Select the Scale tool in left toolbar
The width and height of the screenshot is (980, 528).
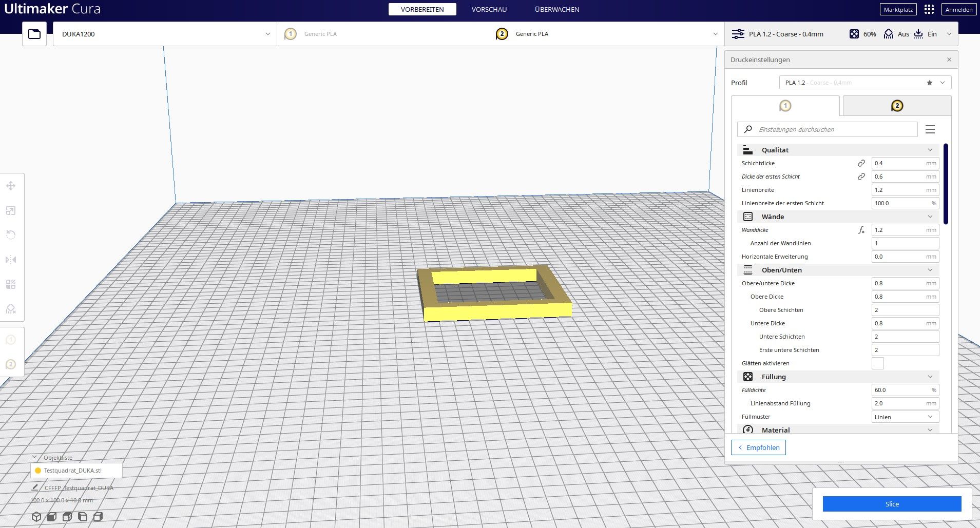tap(11, 210)
